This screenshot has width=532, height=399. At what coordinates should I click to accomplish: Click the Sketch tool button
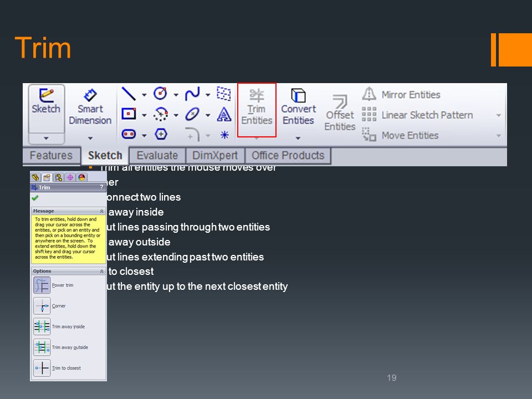pos(46,109)
